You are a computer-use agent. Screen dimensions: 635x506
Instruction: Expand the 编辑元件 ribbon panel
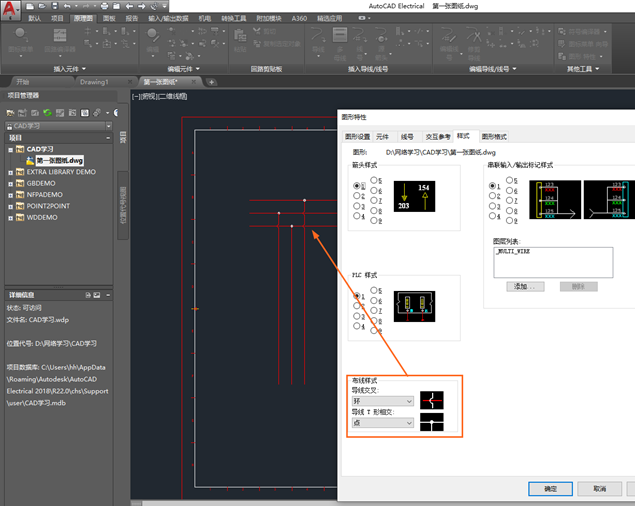tap(183, 69)
